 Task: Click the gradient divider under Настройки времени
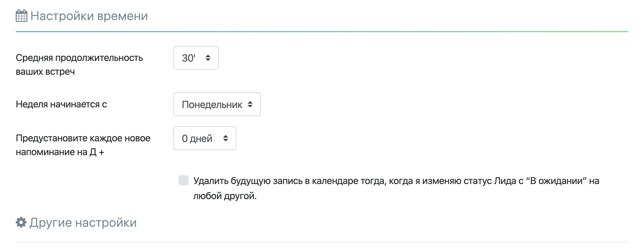[322, 32]
